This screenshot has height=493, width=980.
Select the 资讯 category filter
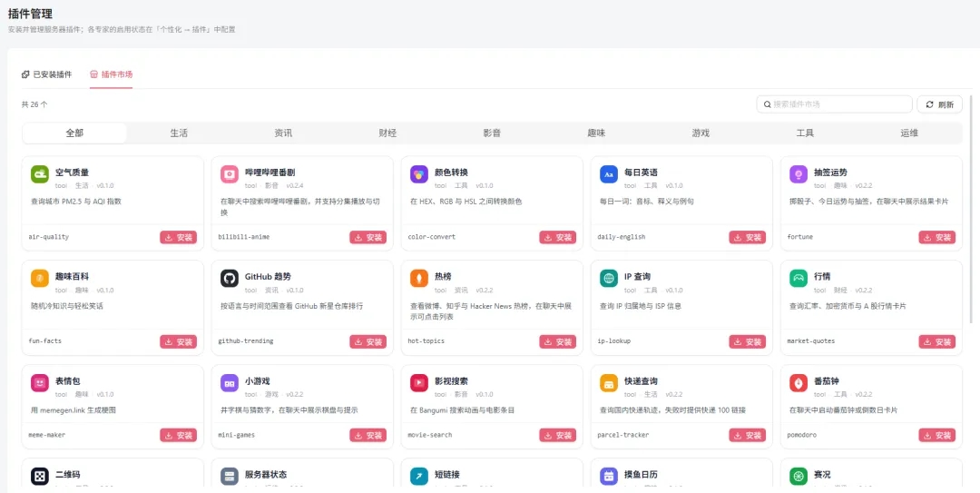pos(283,133)
